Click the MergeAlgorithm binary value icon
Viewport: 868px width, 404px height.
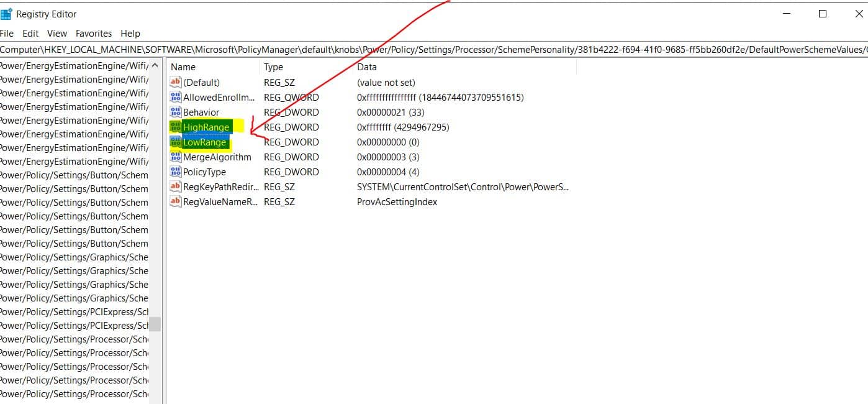175,157
